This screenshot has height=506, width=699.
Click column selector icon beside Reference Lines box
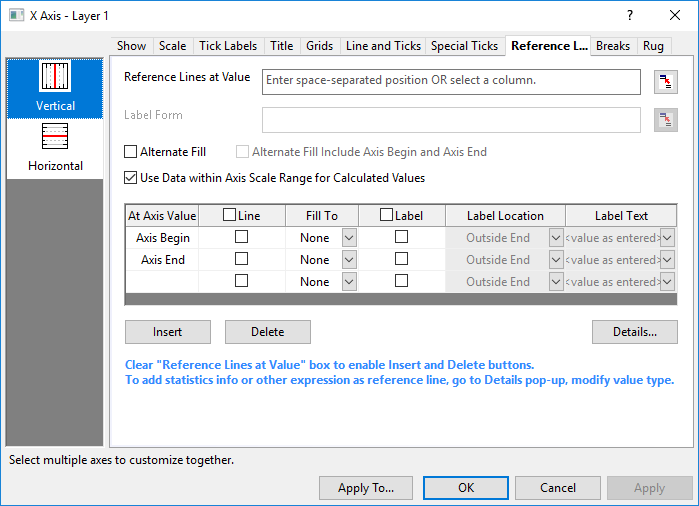click(x=665, y=82)
